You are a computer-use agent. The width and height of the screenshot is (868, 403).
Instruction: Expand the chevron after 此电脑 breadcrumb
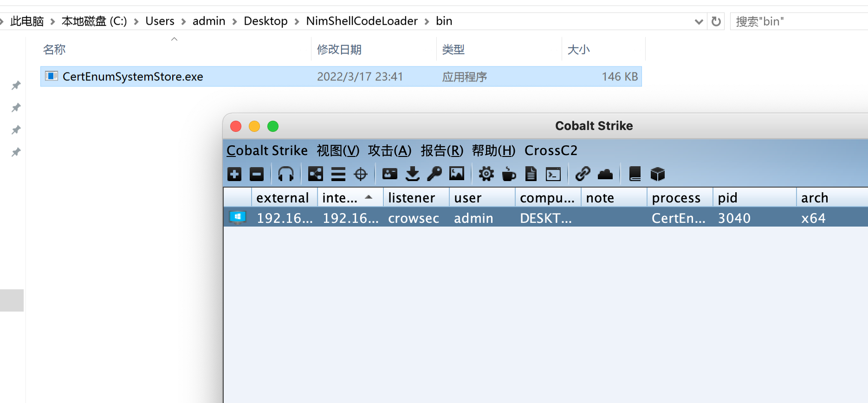(x=52, y=22)
